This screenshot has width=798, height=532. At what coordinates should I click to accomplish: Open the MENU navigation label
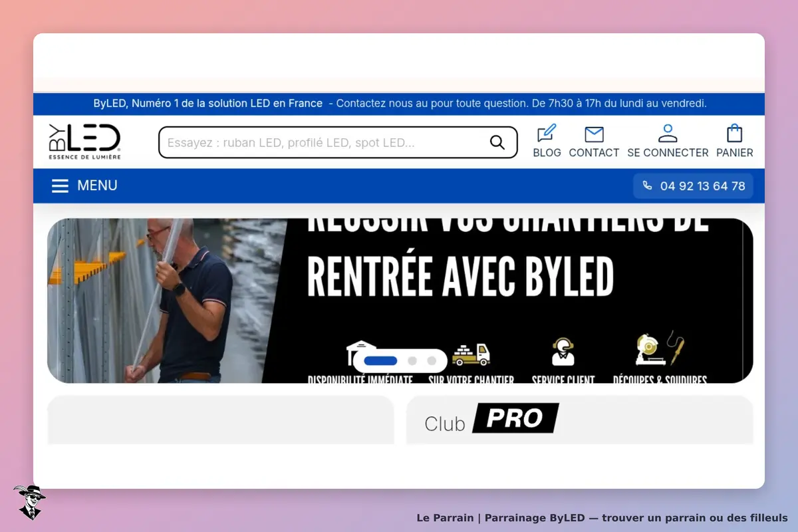[x=97, y=186]
